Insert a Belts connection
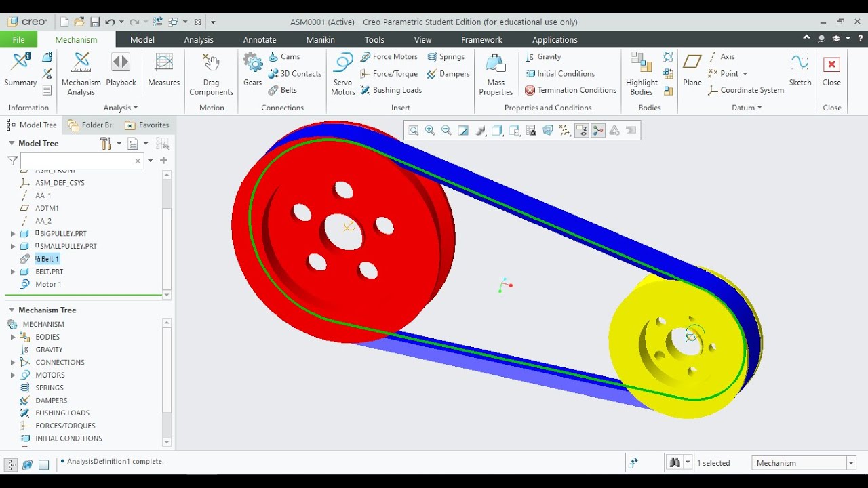 pos(283,90)
